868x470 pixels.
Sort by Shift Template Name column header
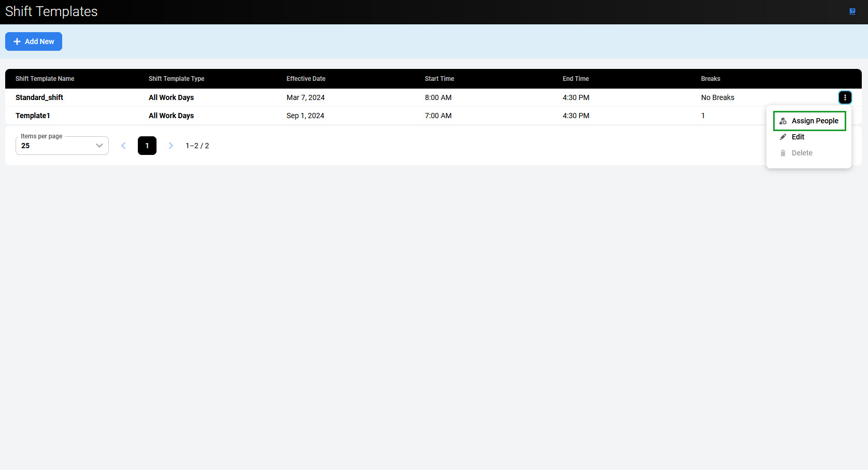pos(45,79)
